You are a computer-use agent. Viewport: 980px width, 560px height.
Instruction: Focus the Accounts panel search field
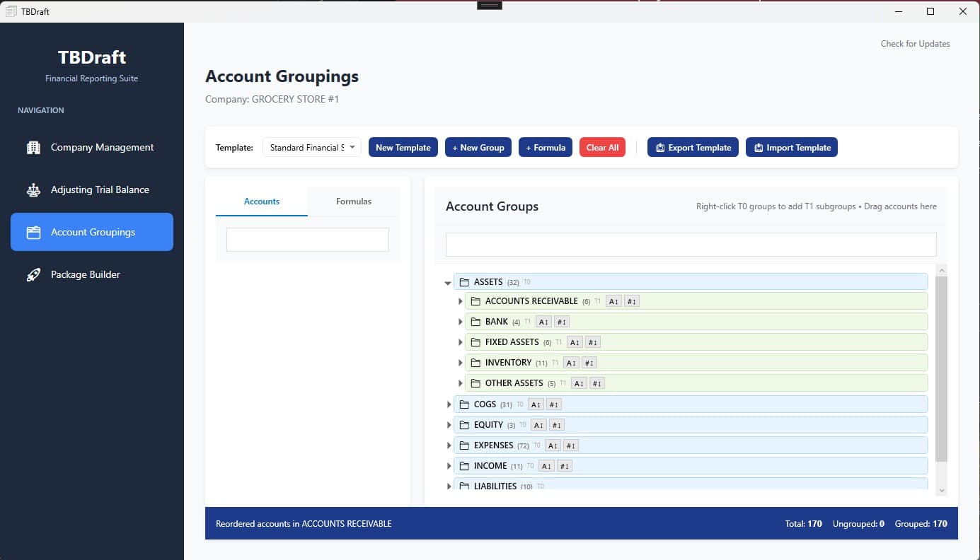(x=308, y=240)
